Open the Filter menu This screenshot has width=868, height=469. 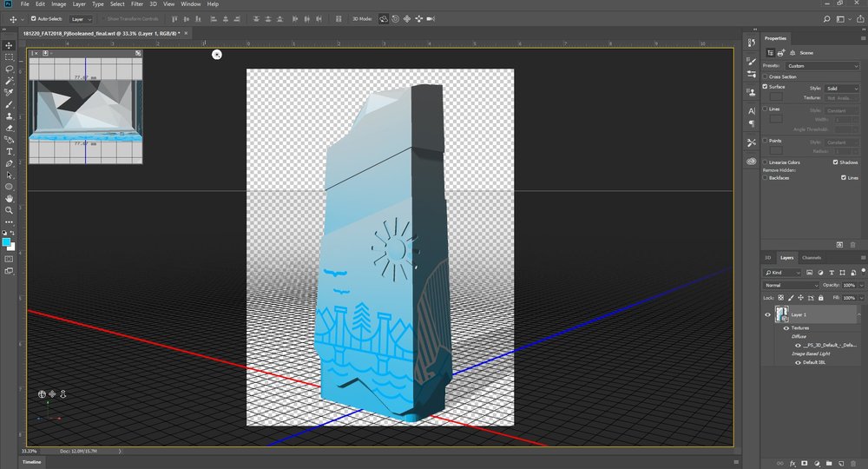[137, 4]
